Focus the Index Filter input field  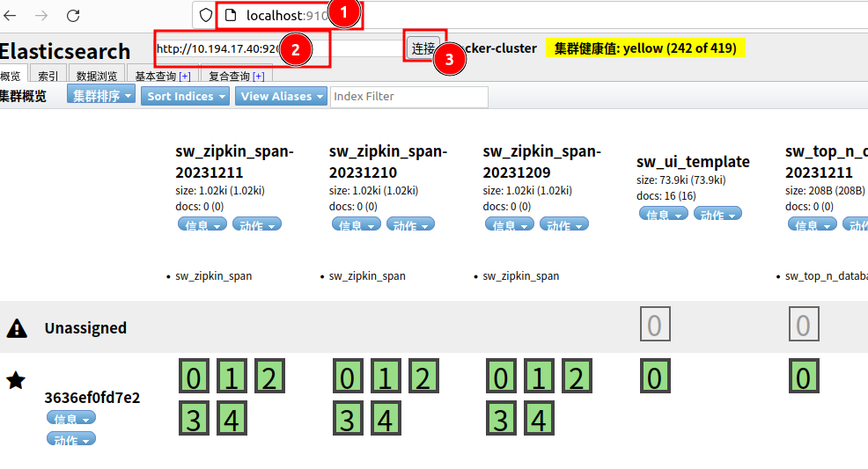tap(408, 96)
